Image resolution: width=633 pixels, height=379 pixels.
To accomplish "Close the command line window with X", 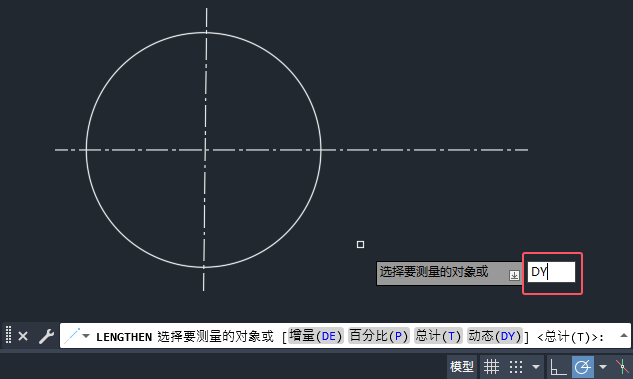I will 23,336.
